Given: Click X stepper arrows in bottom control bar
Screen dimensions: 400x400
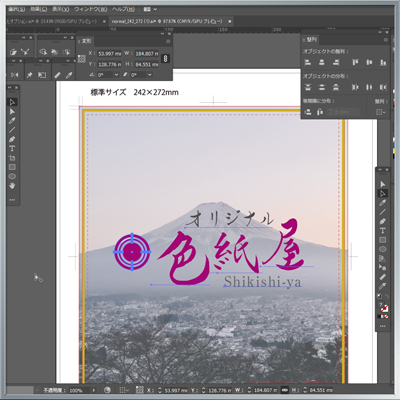Looking at the screenshot, I should [159, 390].
